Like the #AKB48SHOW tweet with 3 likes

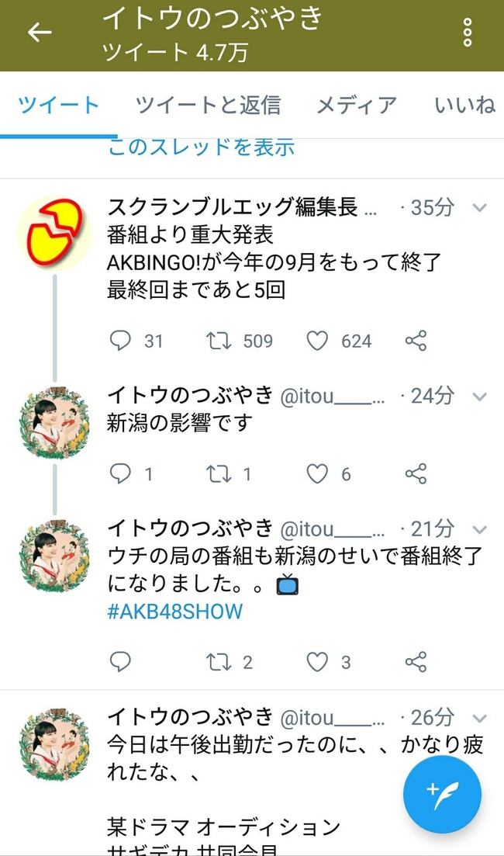(318, 661)
